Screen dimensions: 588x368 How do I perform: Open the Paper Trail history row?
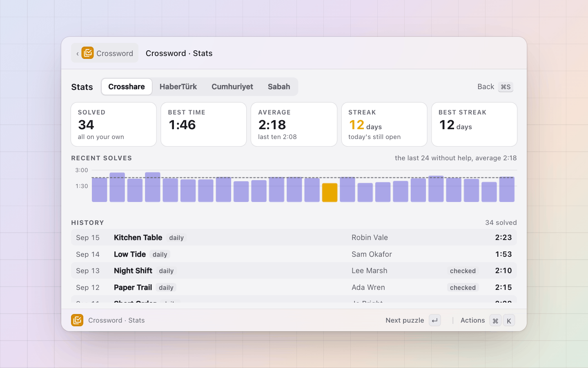(294, 287)
